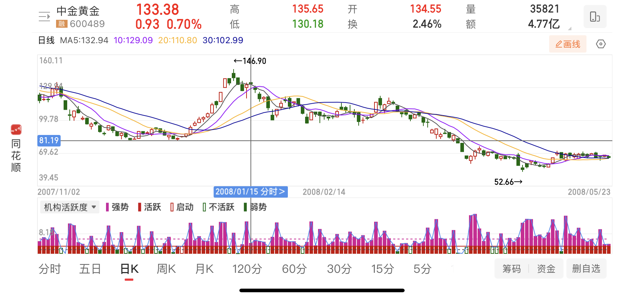
Task: Tap the current price 133.38
Action: (157, 9)
